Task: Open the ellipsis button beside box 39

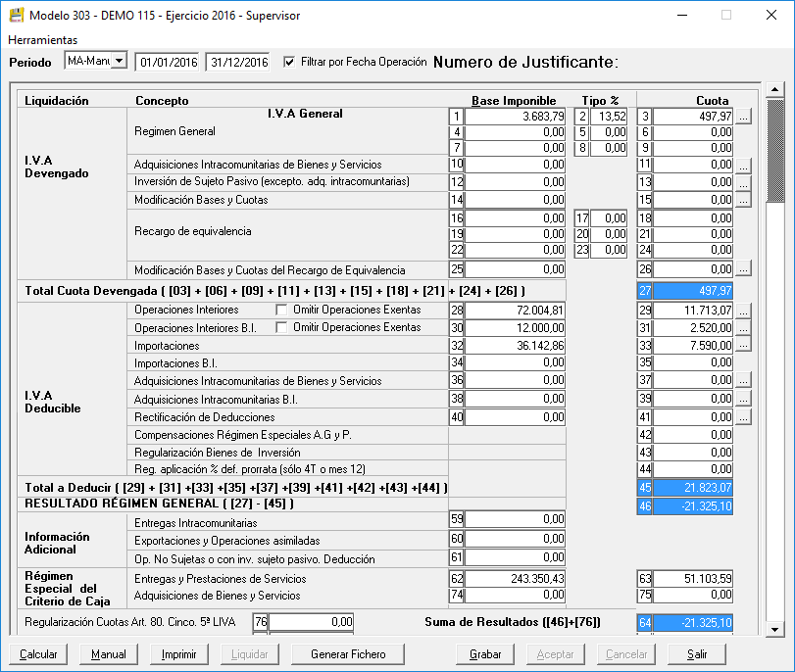Action: tap(743, 399)
